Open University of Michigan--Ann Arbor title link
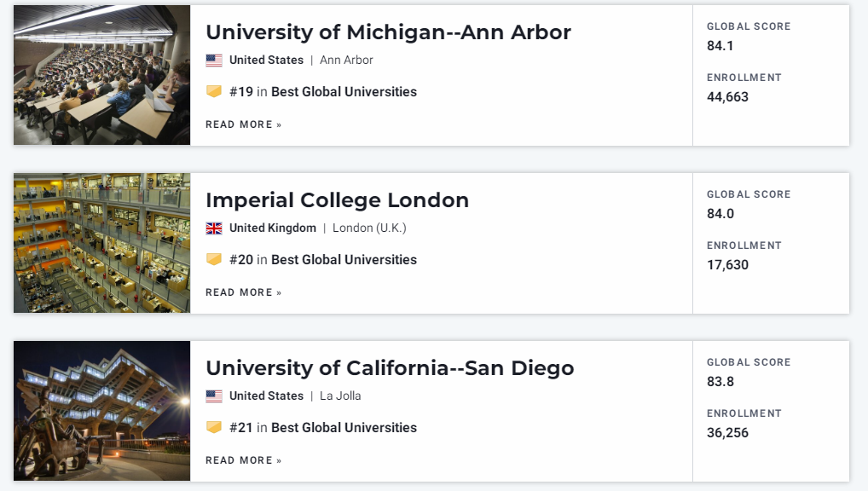Viewport: 868px width, 491px height. tap(388, 32)
